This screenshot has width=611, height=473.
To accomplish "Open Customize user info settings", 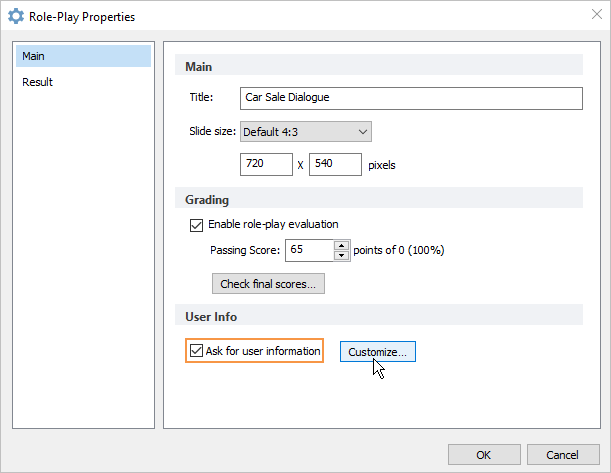I will point(377,352).
